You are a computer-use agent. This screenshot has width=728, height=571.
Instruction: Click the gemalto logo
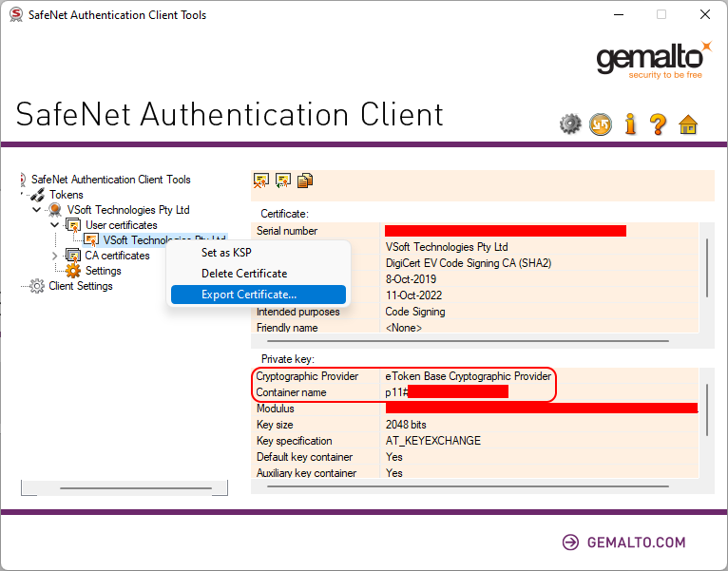654,61
